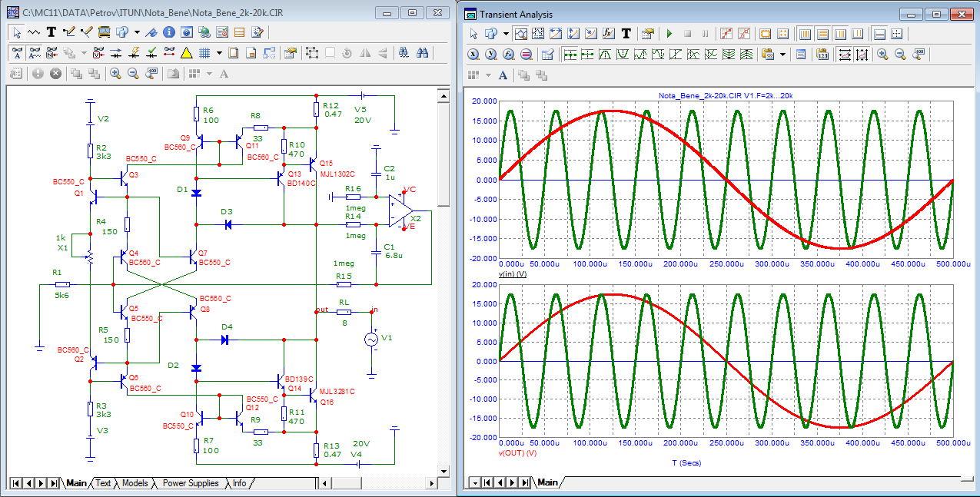The height and width of the screenshot is (497, 980).
Task: Click the green Run analysis play button
Action: [669, 34]
